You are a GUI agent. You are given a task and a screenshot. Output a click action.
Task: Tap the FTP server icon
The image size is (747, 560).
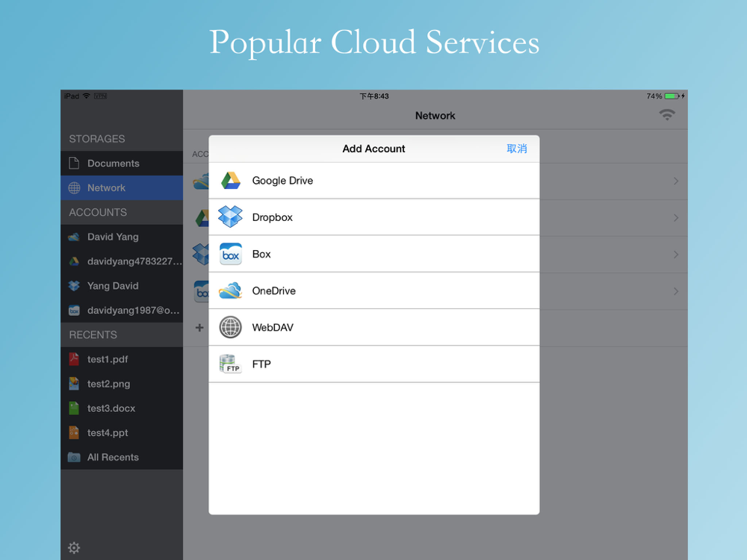231,364
